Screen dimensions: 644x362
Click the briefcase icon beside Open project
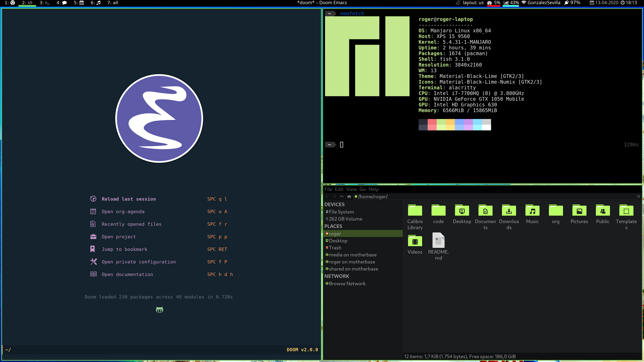coord(93,237)
